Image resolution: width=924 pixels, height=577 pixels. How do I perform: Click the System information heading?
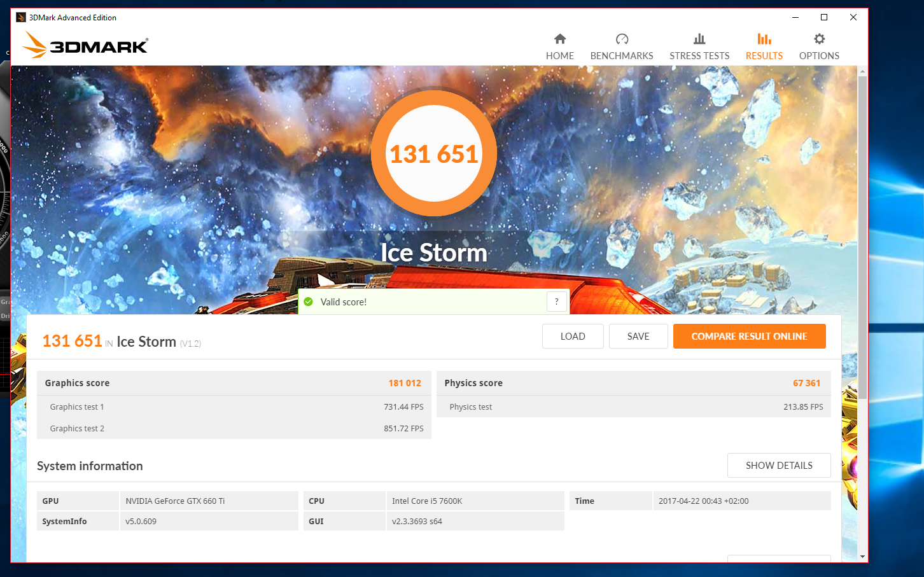[x=90, y=466]
